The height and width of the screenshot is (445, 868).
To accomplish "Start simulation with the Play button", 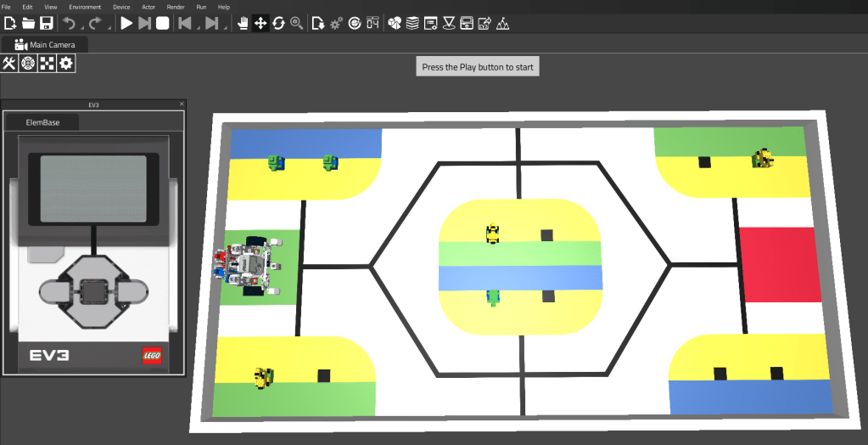I will point(126,23).
